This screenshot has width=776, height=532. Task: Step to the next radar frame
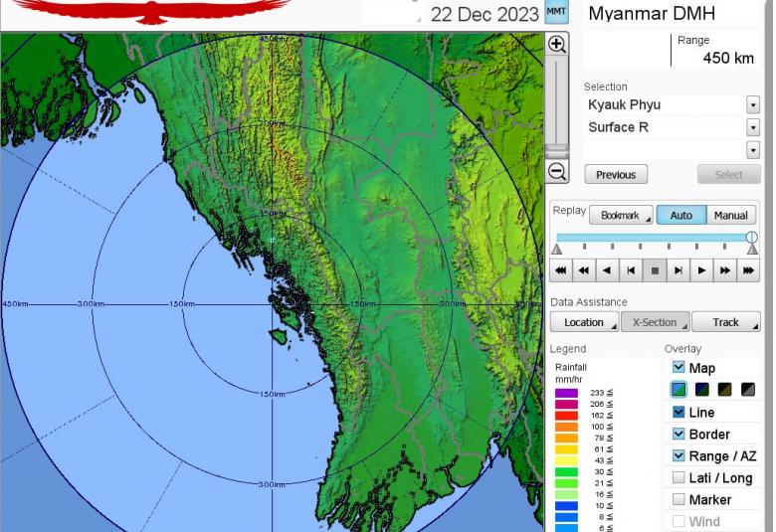click(678, 269)
